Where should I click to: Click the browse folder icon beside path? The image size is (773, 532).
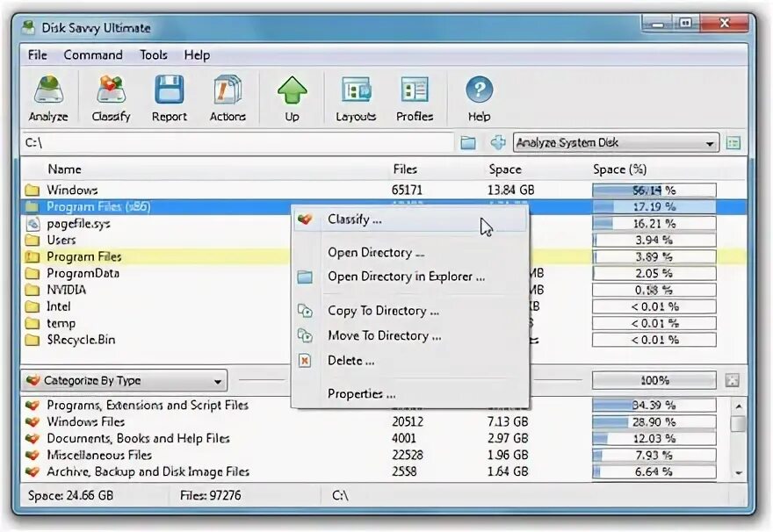coord(468,143)
